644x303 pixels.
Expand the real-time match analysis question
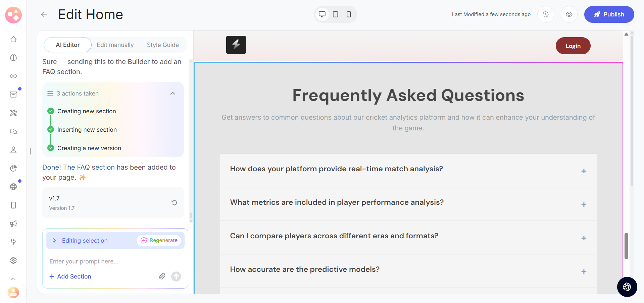[584, 171]
